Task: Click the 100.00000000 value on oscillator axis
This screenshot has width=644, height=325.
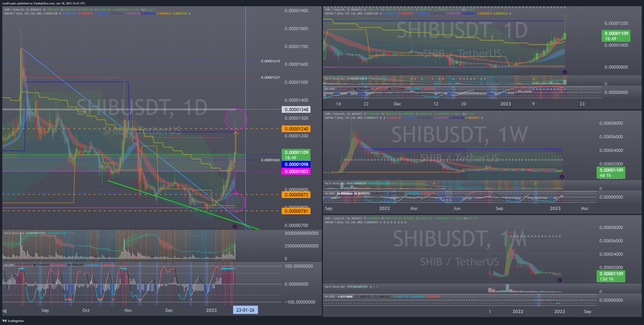Action: 299,266
